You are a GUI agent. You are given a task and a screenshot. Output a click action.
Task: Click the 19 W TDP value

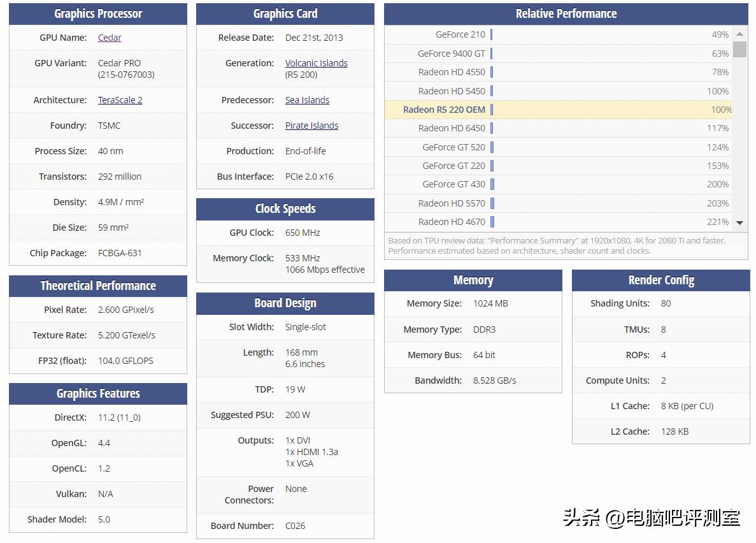click(295, 389)
